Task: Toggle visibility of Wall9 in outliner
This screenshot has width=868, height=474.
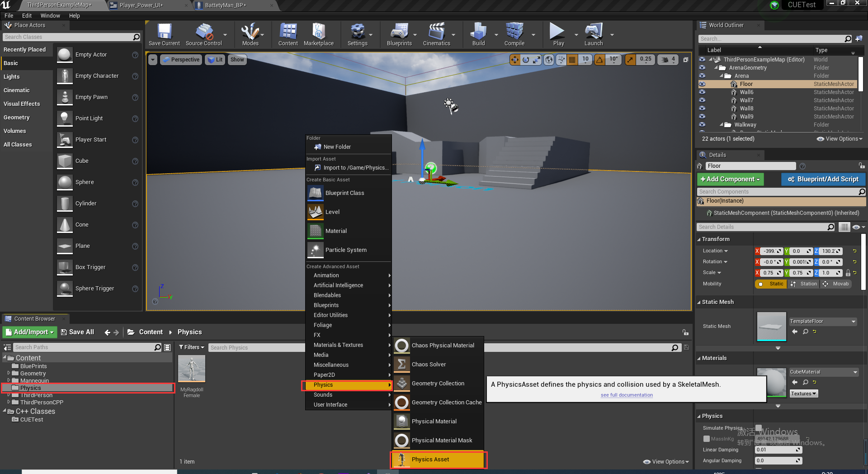Action: click(x=702, y=117)
